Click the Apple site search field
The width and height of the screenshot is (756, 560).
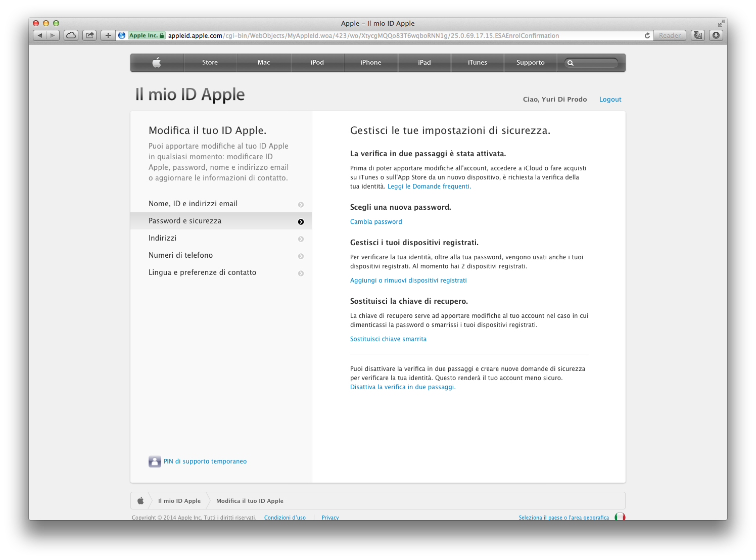point(591,63)
